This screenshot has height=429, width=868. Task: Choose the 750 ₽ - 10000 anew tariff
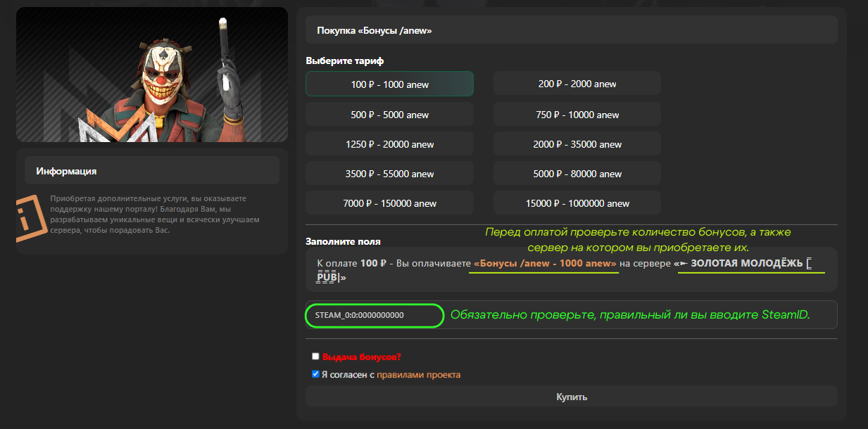click(x=577, y=115)
